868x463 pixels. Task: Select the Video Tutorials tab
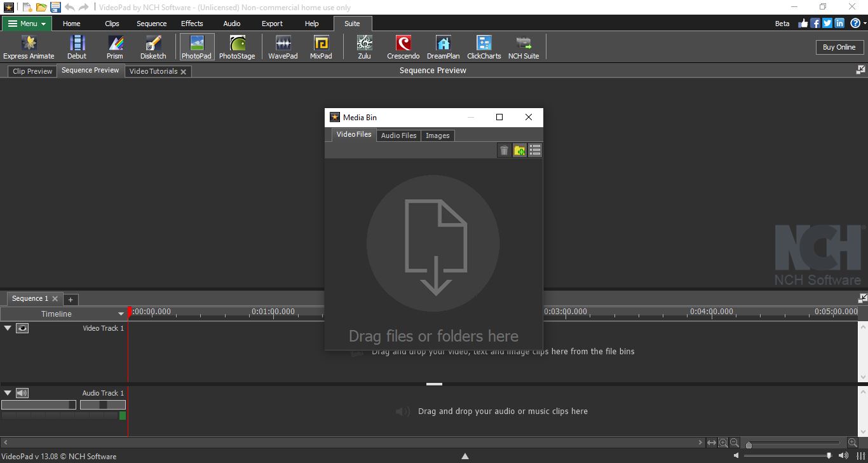click(x=153, y=71)
